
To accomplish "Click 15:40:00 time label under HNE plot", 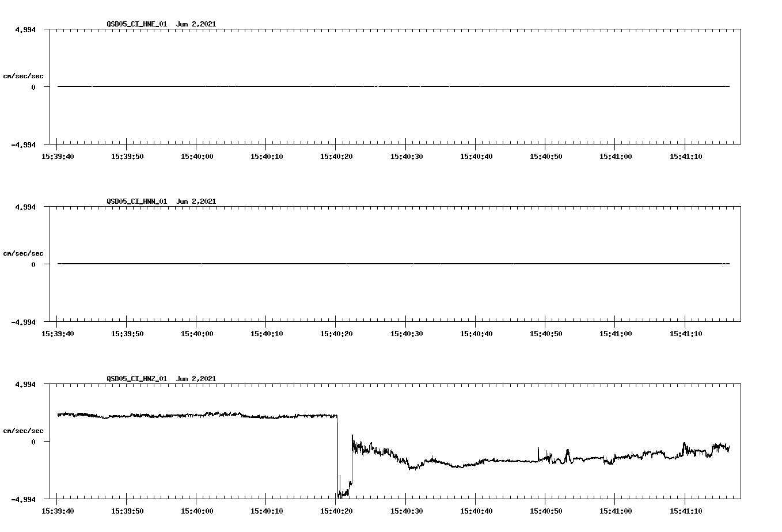I will [x=197, y=156].
